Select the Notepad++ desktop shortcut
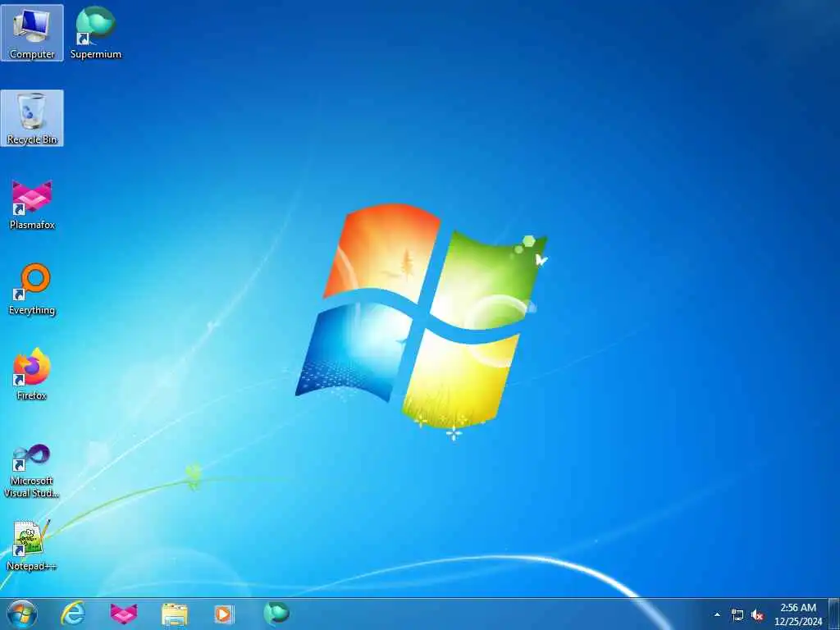The height and width of the screenshot is (630, 840). (31, 546)
